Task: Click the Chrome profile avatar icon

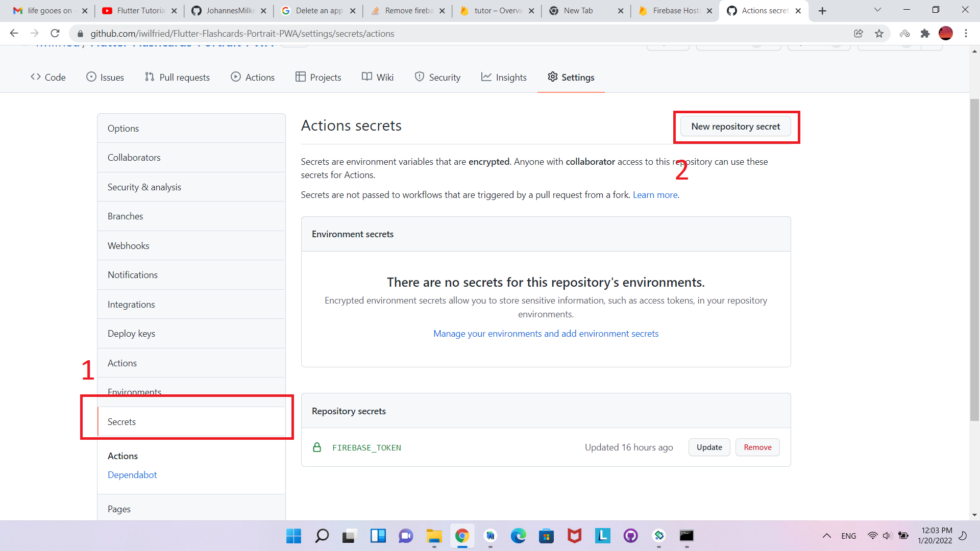Action: pos(946,33)
